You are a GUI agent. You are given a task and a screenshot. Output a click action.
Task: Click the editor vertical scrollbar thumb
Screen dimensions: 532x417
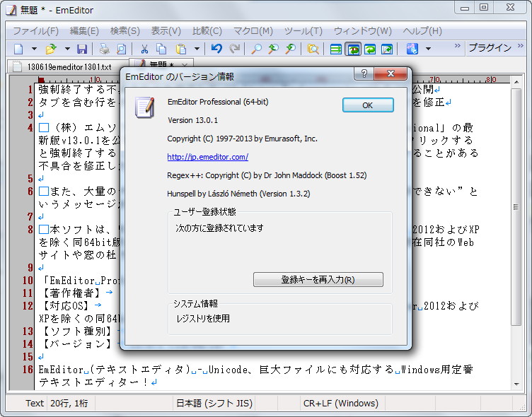516,207
